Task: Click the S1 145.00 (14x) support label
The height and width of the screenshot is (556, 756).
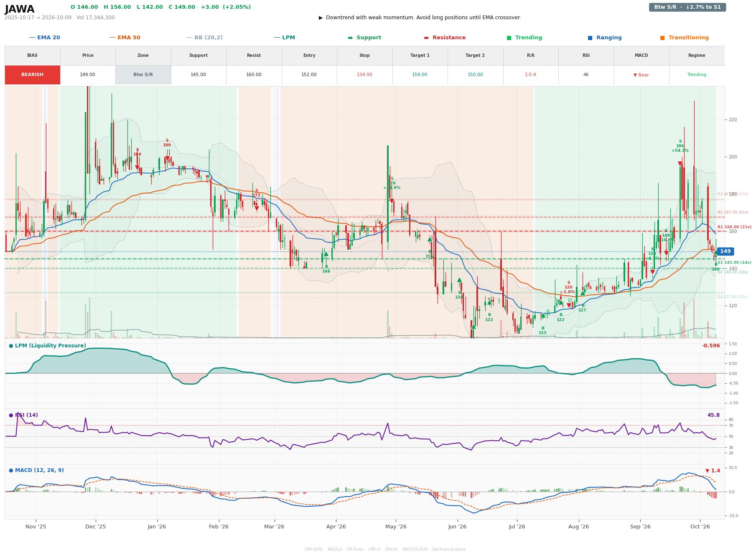Action: click(x=734, y=263)
